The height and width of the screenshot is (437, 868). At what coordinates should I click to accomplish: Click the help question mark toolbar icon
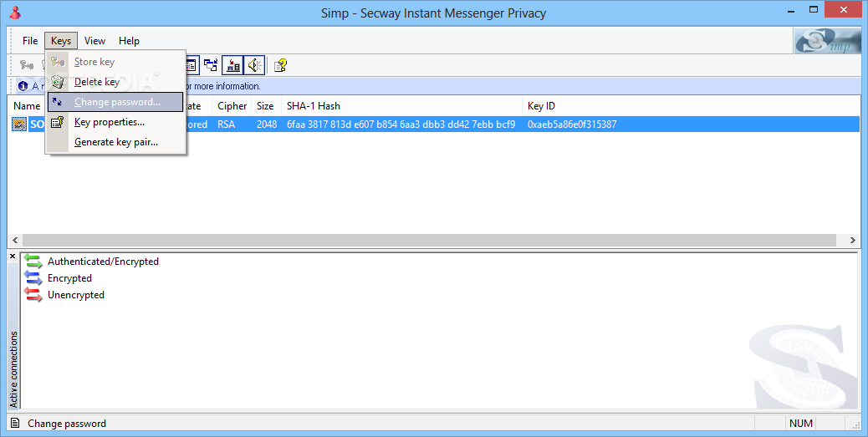point(281,65)
